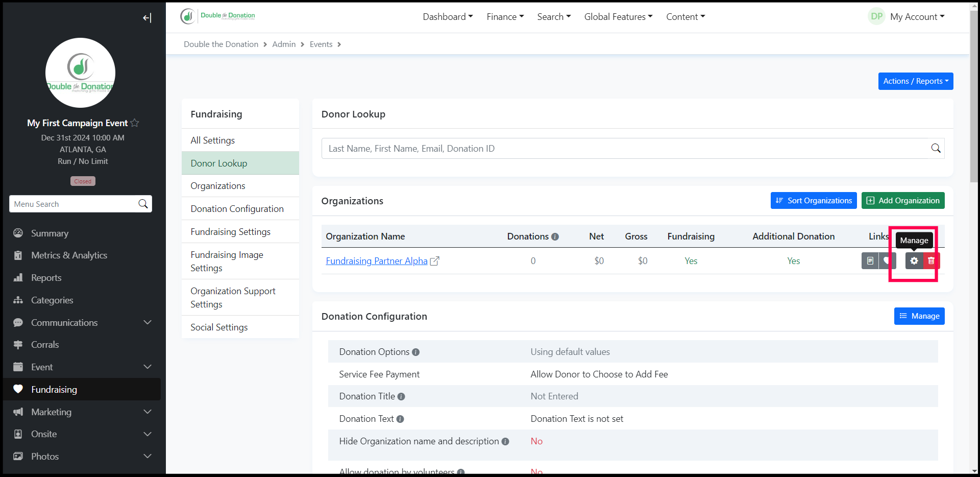Click the Sort Organizations button
This screenshot has height=477, width=980.
tap(813, 201)
